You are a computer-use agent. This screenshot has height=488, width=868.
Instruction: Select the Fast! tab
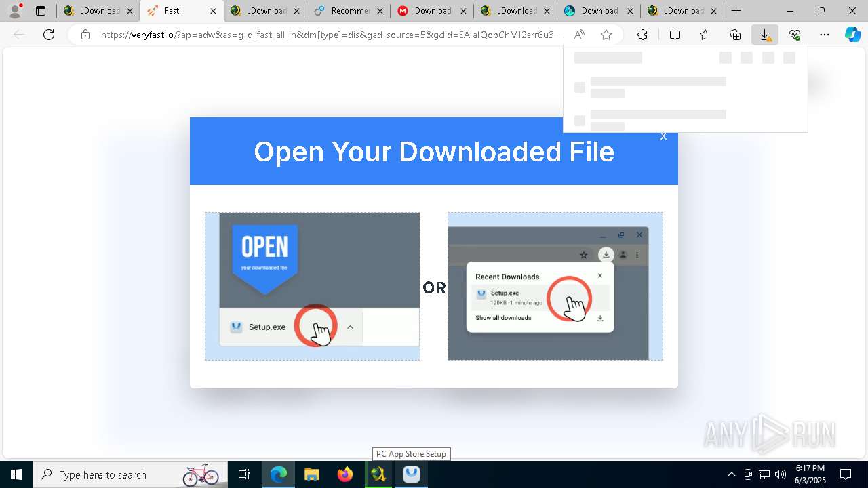pos(182,11)
